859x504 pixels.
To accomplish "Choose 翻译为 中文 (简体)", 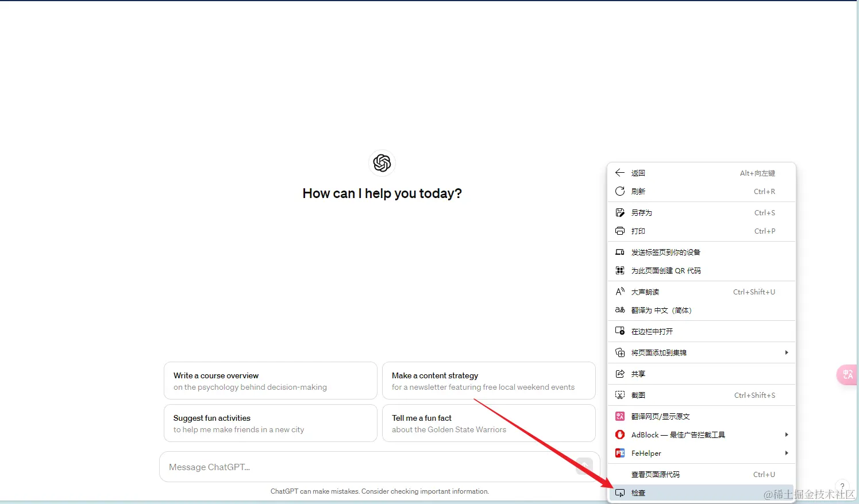I will 702,310.
